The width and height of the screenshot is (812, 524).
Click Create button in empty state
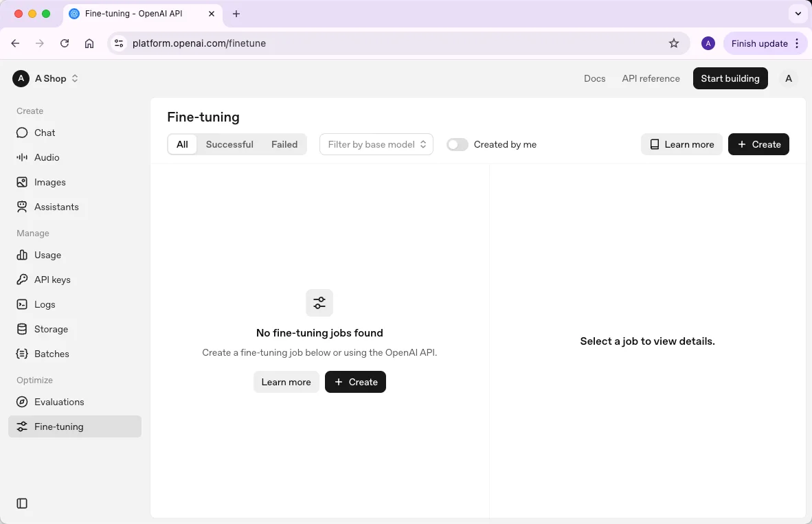[355, 382]
